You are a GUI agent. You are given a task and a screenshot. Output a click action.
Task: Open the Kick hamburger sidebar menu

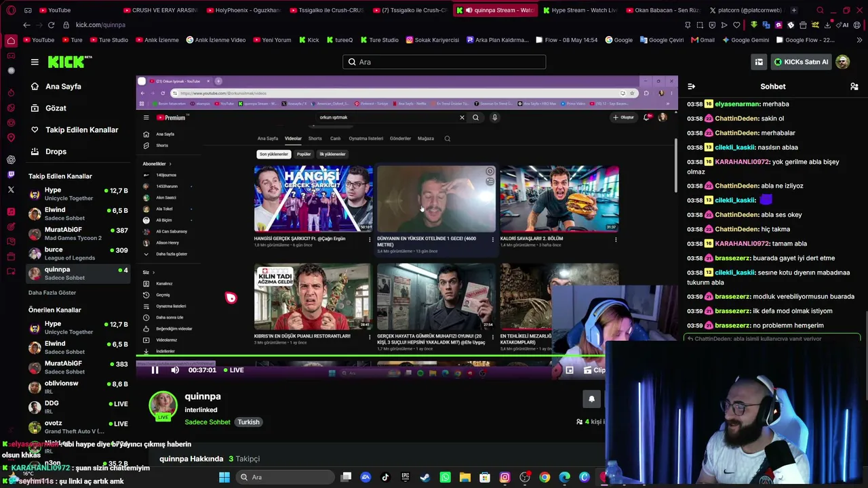pos(35,62)
